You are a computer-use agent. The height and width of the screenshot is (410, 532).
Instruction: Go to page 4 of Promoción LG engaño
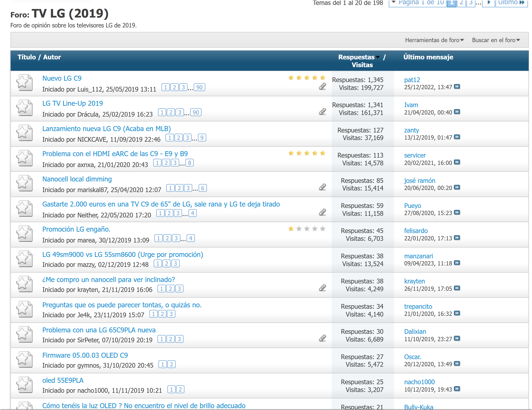191,238
